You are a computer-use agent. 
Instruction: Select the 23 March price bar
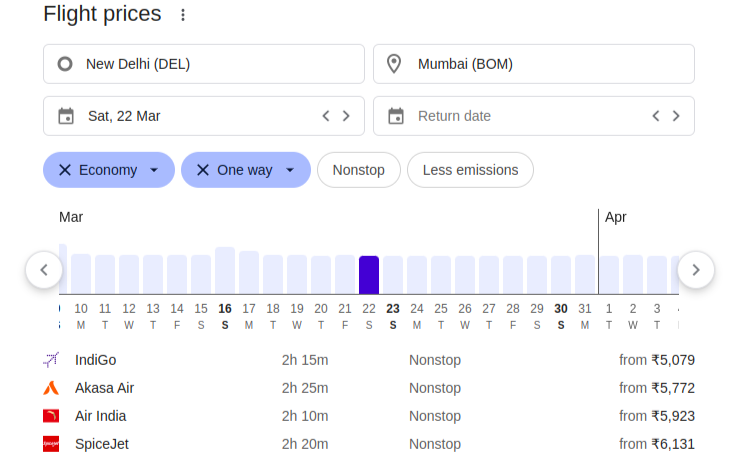coord(393,275)
